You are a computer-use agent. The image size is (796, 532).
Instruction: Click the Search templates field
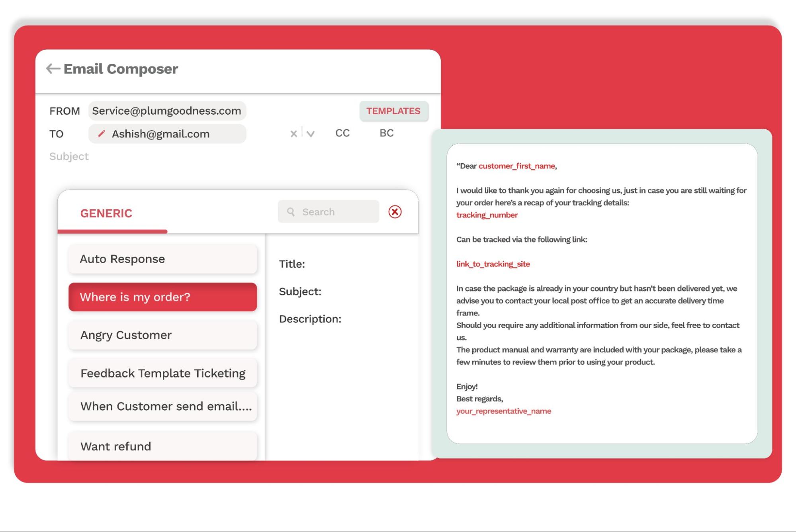click(x=329, y=211)
